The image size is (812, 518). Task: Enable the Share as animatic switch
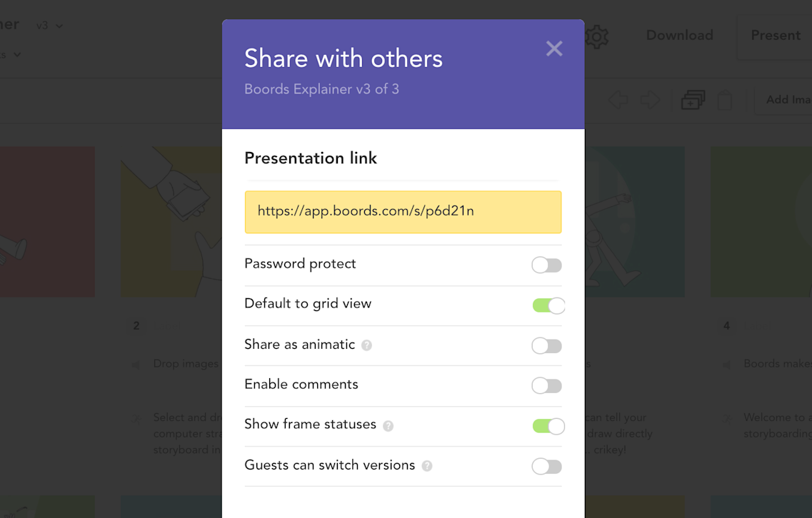546,345
